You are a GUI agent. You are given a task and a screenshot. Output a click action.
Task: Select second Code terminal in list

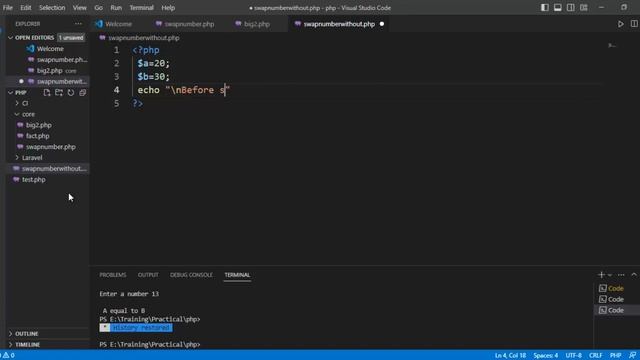click(x=616, y=299)
